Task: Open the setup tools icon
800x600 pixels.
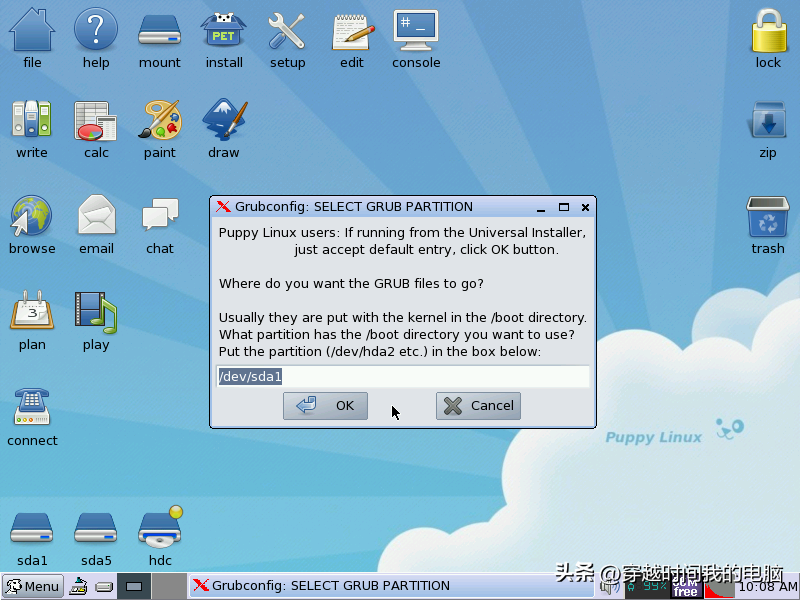Action: click(287, 31)
